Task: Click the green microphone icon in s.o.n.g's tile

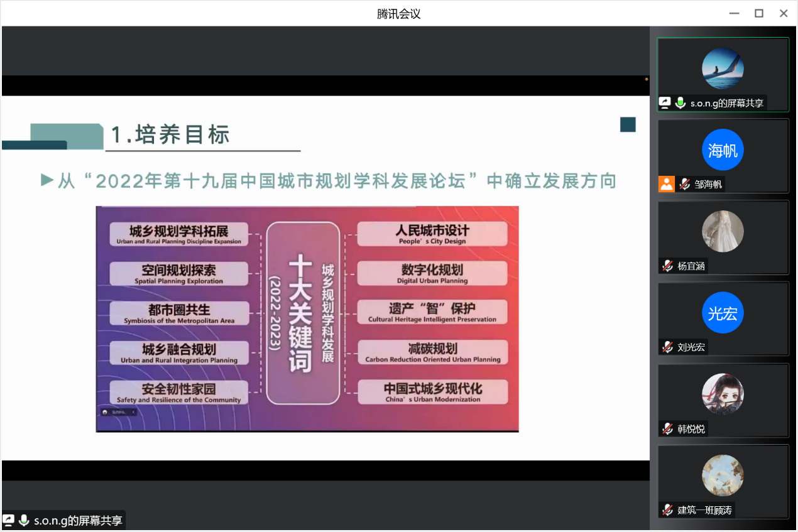Action: tap(680, 103)
